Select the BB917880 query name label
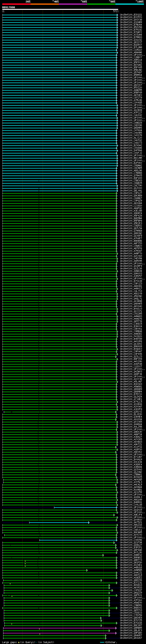Viewport: 146px width, 644px height. (8, 8)
